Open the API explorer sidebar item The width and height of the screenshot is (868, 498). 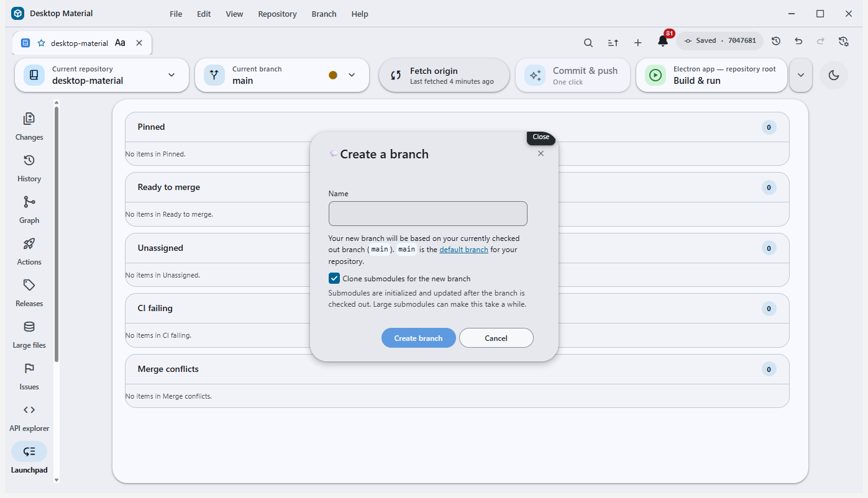pos(29,417)
